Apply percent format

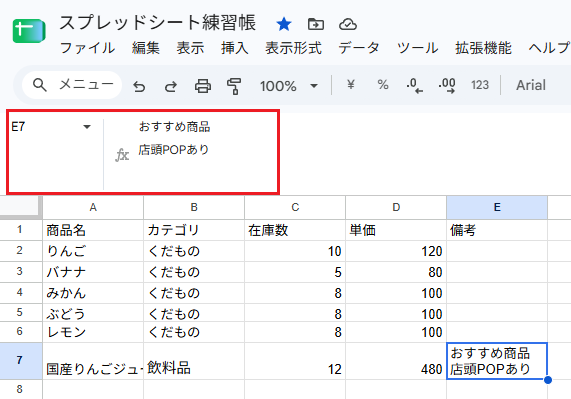tap(383, 85)
